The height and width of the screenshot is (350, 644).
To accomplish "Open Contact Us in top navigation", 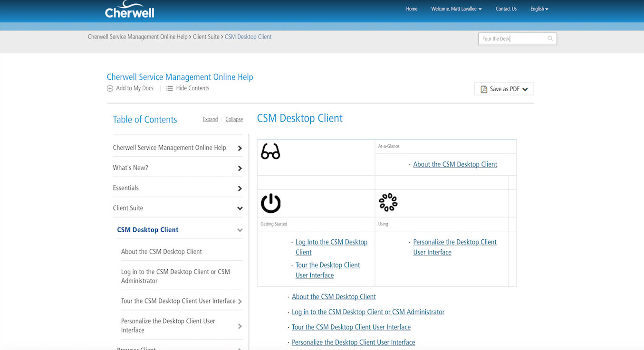I will click(506, 9).
